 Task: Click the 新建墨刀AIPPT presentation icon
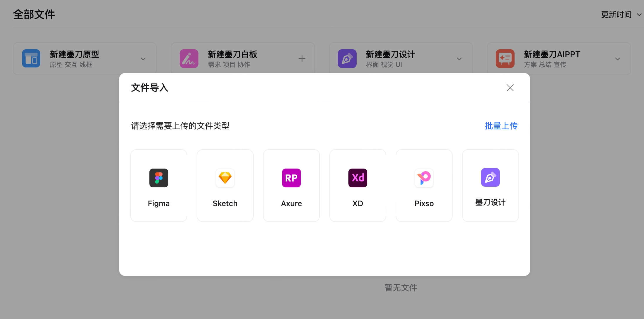point(505,58)
